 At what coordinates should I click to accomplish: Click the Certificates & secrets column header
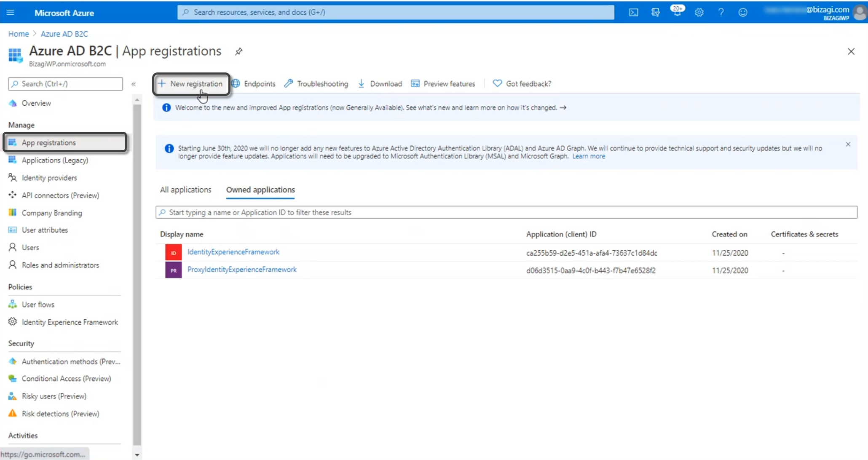[x=804, y=234]
